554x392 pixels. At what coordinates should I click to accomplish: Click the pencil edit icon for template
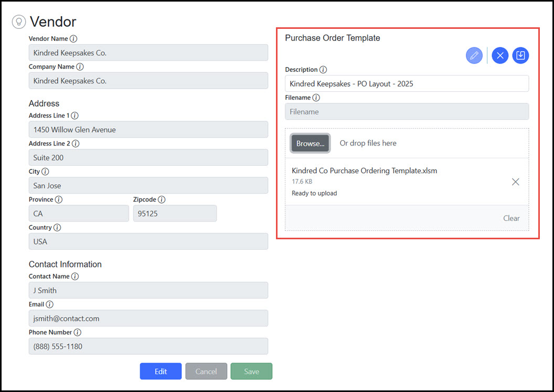point(474,55)
